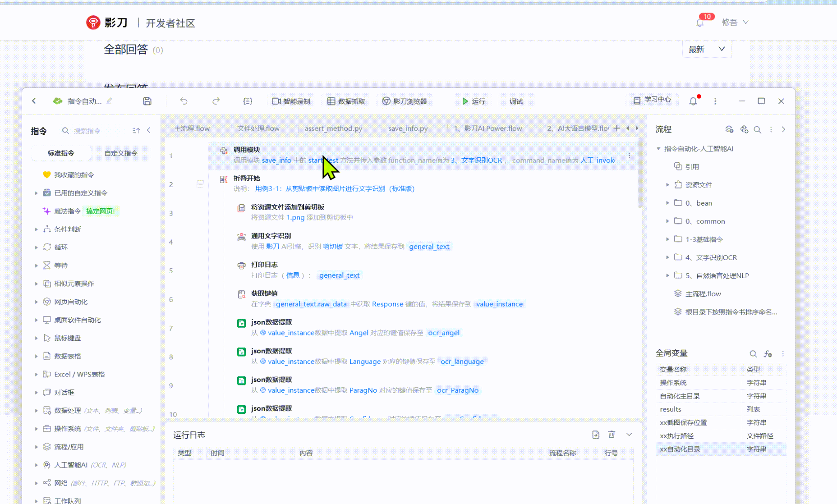Click the pencil icon to rename project
The width and height of the screenshot is (837, 504).
(110, 101)
